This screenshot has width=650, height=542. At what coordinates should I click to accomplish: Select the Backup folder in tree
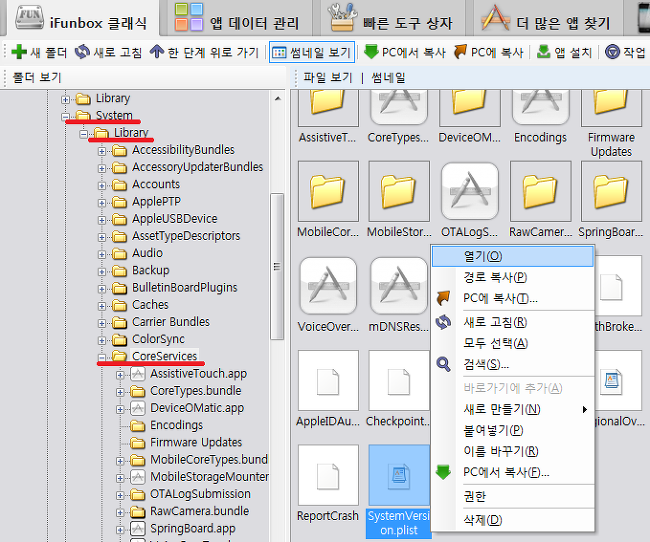[x=150, y=270]
